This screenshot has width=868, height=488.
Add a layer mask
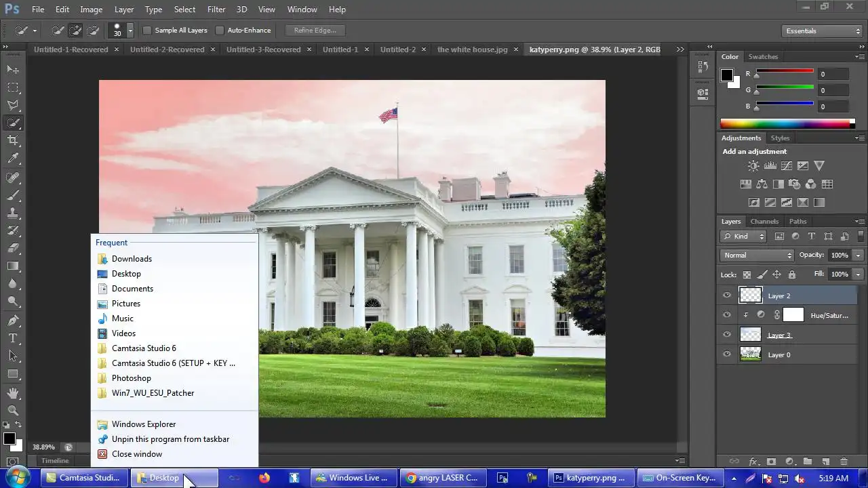(x=771, y=462)
